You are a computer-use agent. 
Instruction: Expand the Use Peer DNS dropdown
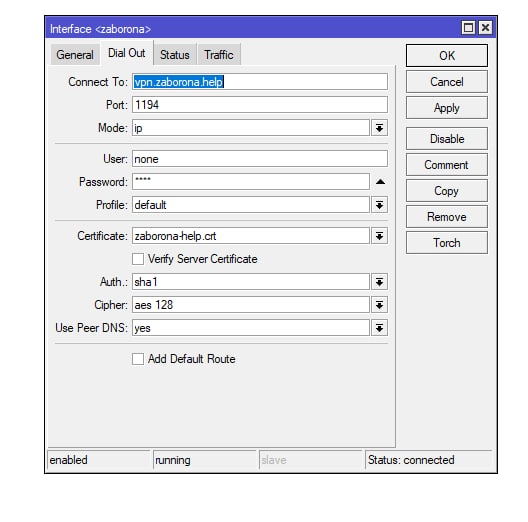tap(380, 328)
